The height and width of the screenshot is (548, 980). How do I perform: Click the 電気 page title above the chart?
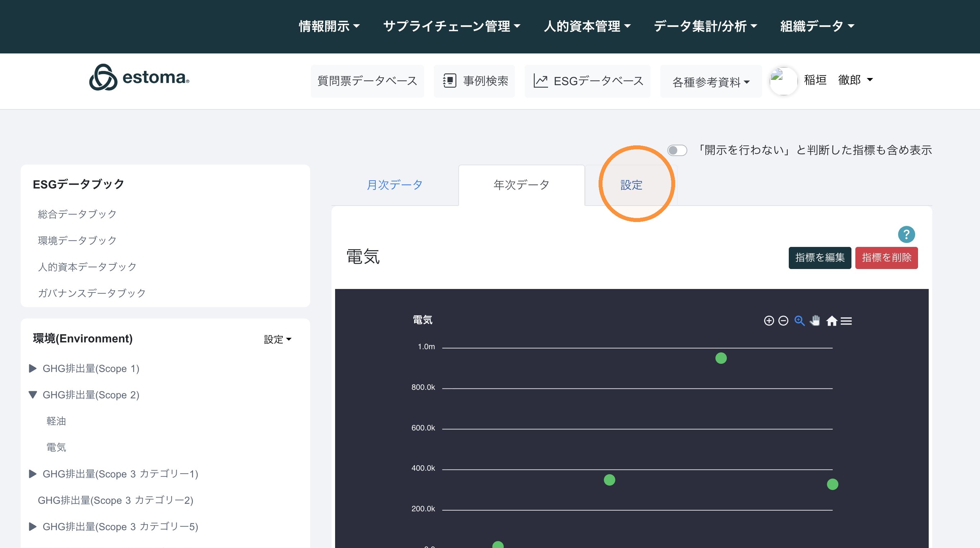coord(363,257)
